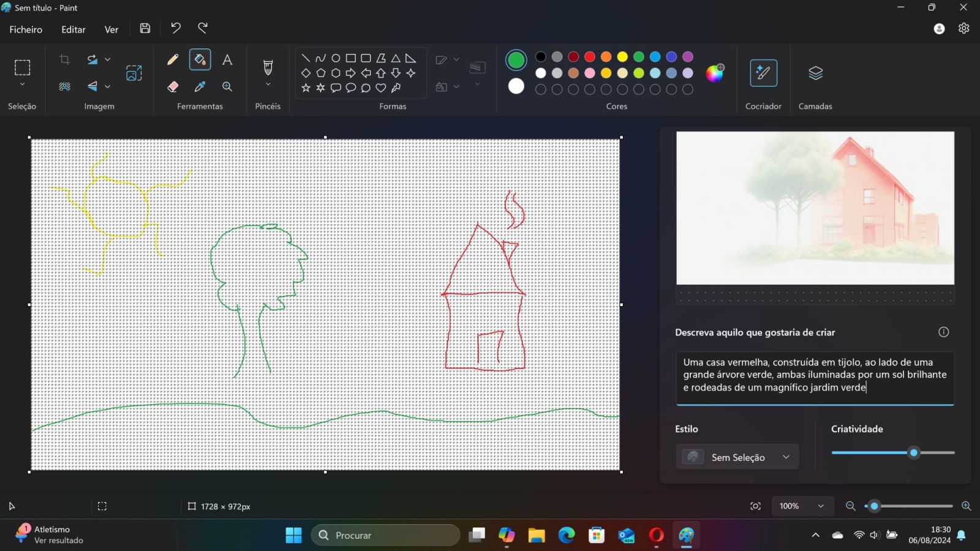Expand the Seleção dropdown chevron
980x551 pixels.
(x=23, y=84)
